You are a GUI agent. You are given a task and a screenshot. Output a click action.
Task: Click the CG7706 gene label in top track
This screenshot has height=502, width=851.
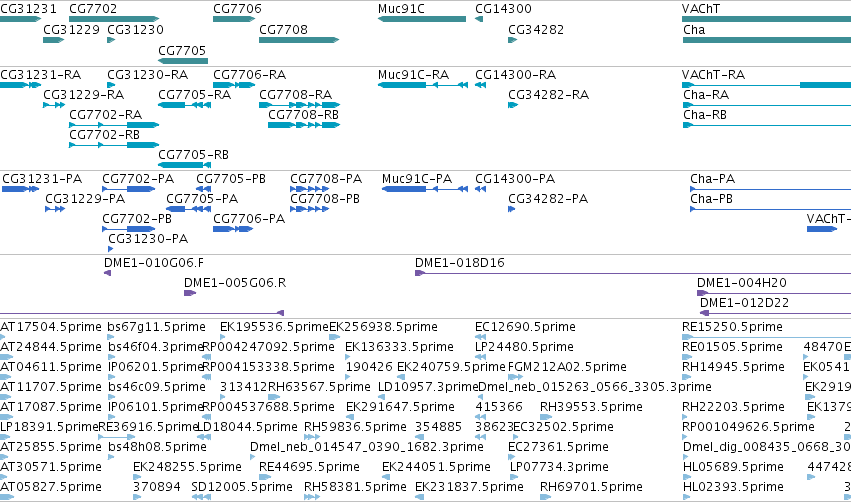[x=237, y=9]
